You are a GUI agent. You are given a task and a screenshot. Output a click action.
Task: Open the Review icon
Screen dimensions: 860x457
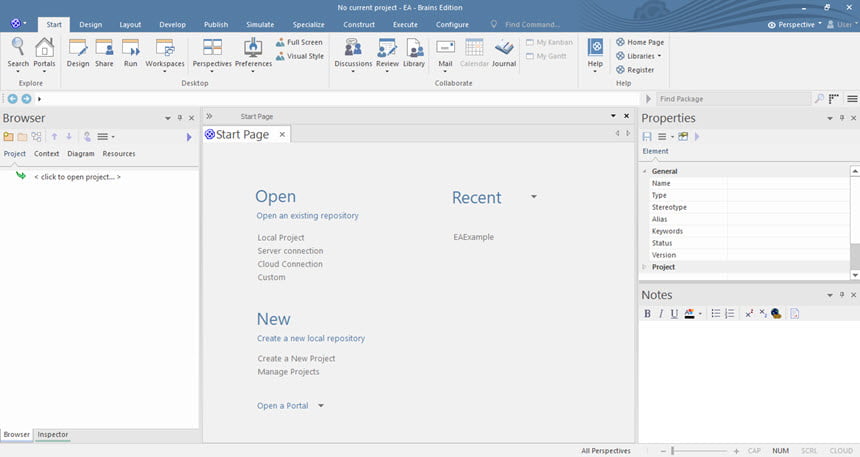click(x=387, y=53)
